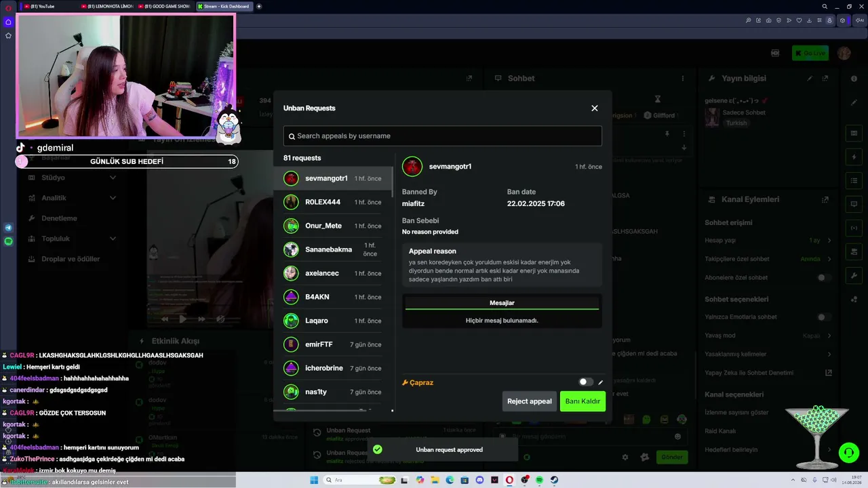Image resolution: width=868 pixels, height=488 pixels.
Task: Open Discord from the taskbar
Action: [479, 481]
